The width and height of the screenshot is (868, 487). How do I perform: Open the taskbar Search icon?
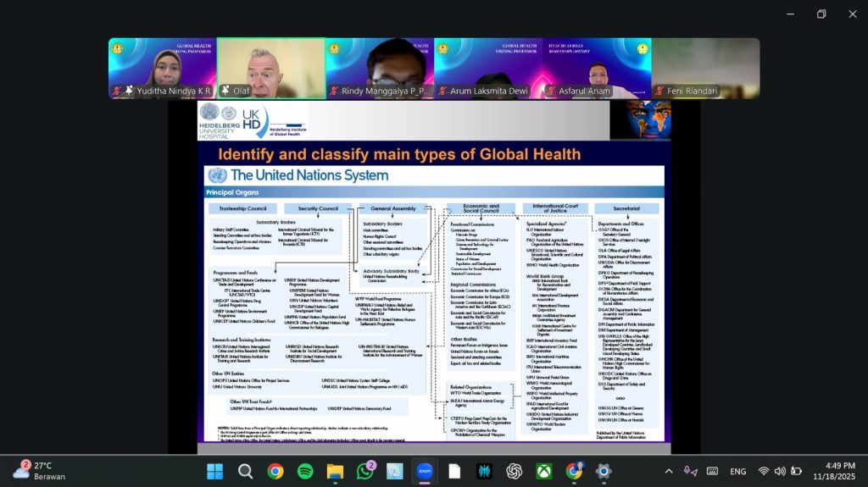pos(245,471)
